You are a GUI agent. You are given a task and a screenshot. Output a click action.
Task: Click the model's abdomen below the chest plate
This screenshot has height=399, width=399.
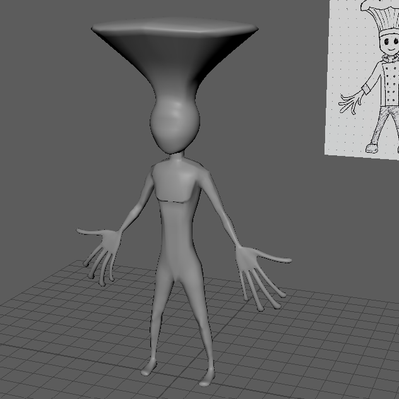click(x=177, y=233)
